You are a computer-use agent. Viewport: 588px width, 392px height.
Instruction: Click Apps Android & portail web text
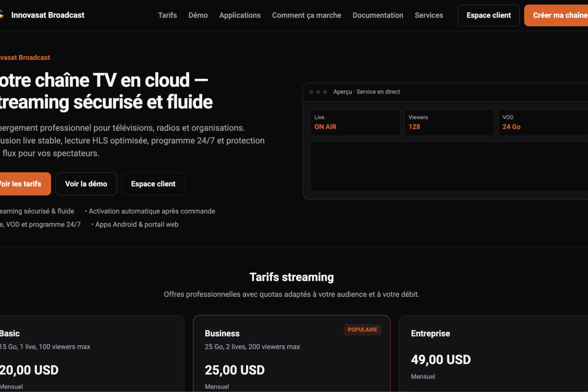137,224
